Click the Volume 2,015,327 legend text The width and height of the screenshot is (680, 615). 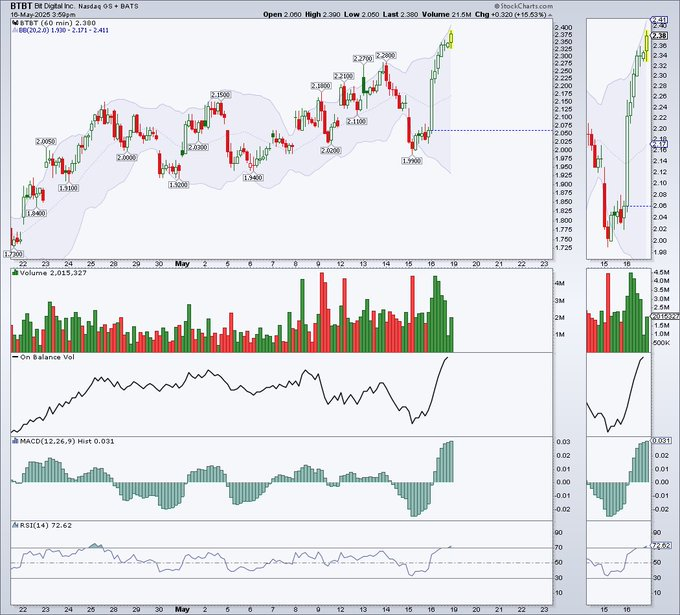(x=53, y=273)
